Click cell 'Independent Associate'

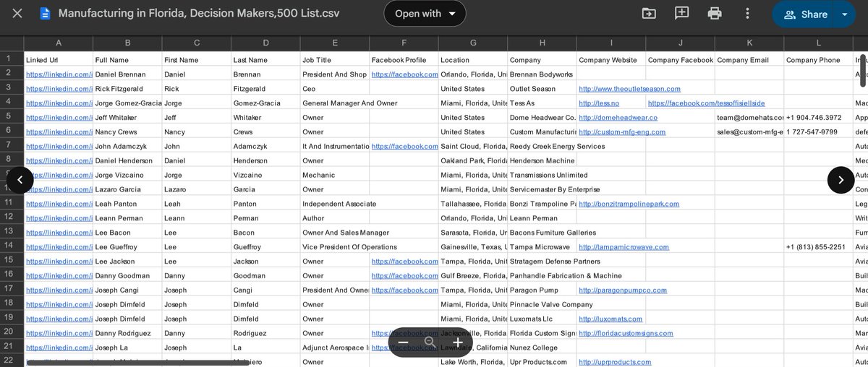[339, 204]
